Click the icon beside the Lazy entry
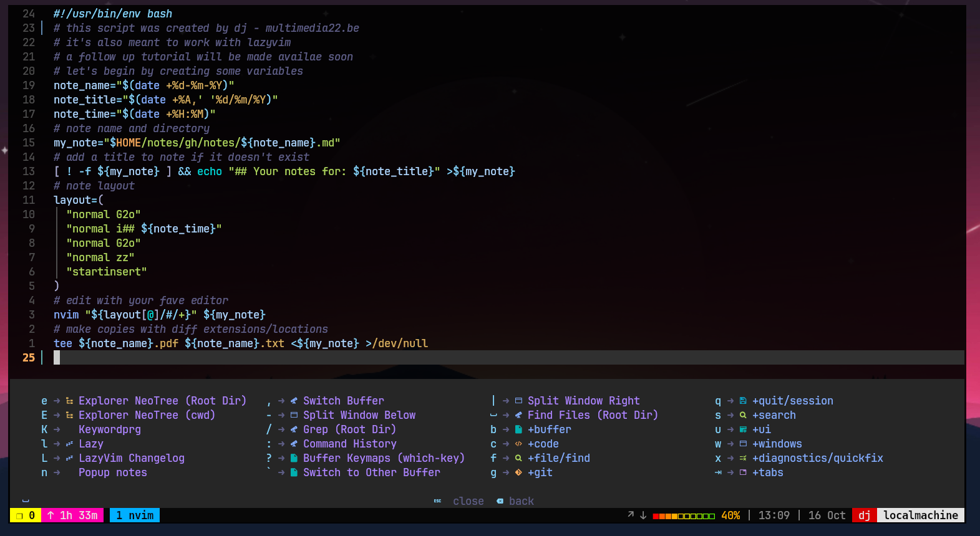Viewport: 980px width, 536px height. (x=69, y=444)
